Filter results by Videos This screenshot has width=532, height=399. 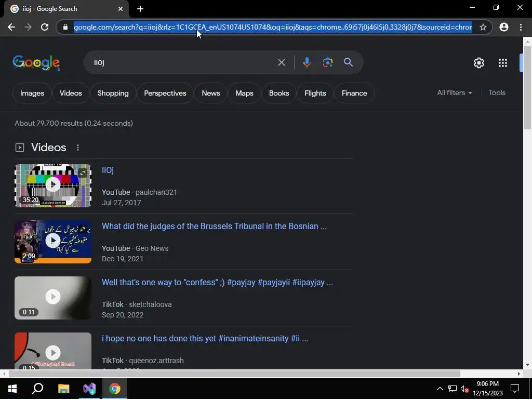pos(71,93)
